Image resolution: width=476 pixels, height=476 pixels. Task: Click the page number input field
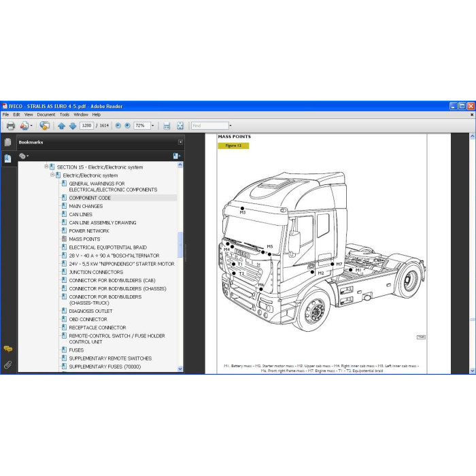[x=86, y=126]
